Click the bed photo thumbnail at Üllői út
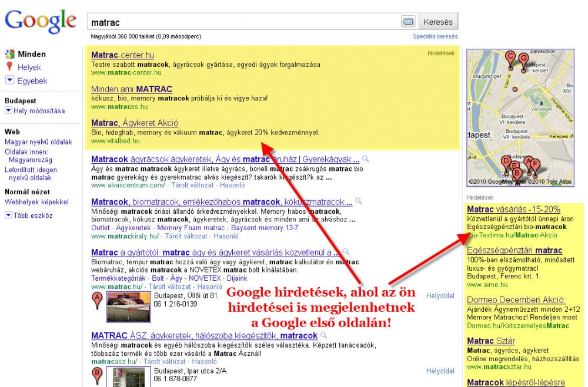Viewport: 588px width, 387px height. tap(129, 307)
